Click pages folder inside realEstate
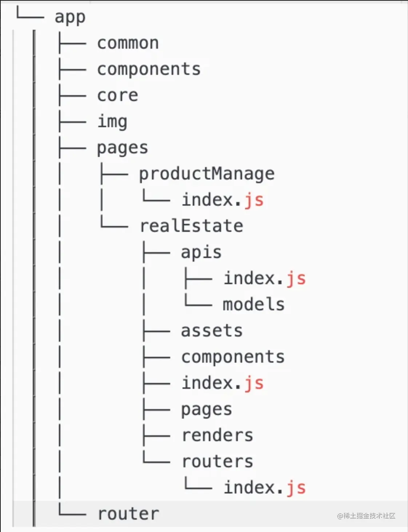 pyautogui.click(x=207, y=410)
